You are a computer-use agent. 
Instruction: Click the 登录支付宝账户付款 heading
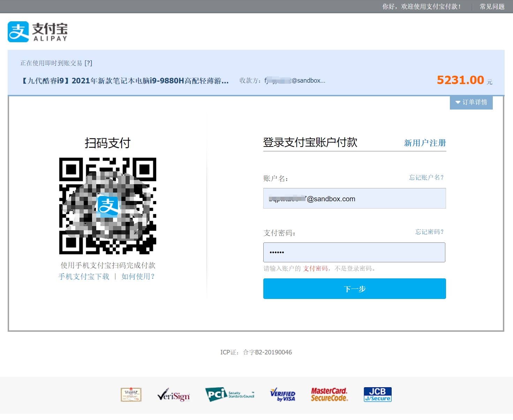pyautogui.click(x=310, y=142)
